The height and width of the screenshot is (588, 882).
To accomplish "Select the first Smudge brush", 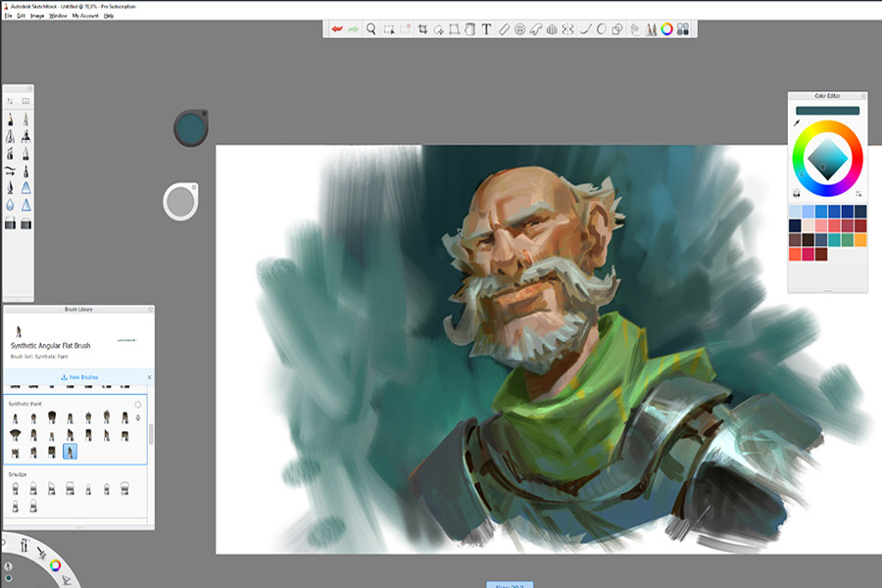I will pyautogui.click(x=15, y=488).
